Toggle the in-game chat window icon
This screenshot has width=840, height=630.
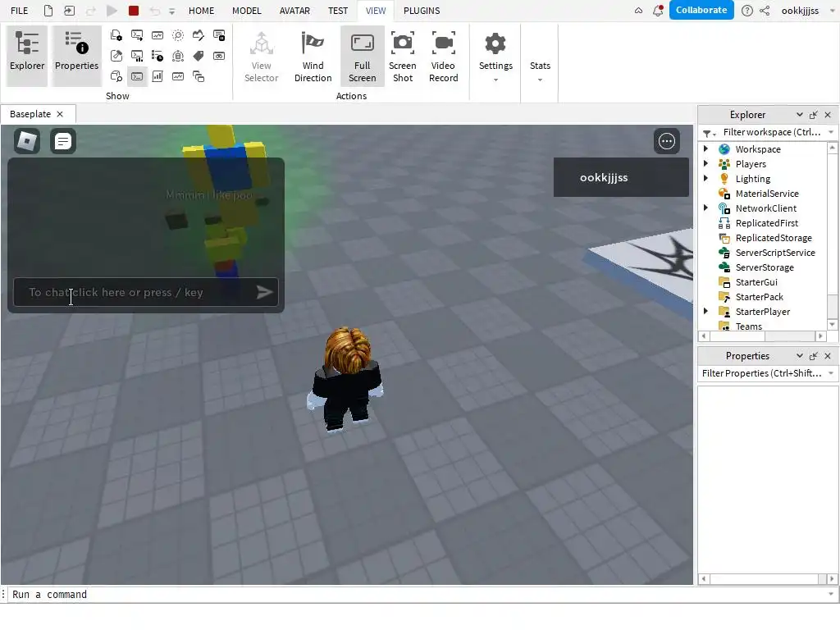[62, 141]
